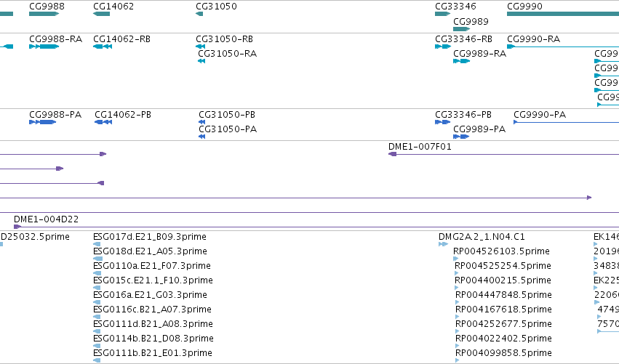Screen dimensions: 619x364
Task: Click EST ESG018d.E21_A05.3prime
Action: tap(150, 251)
